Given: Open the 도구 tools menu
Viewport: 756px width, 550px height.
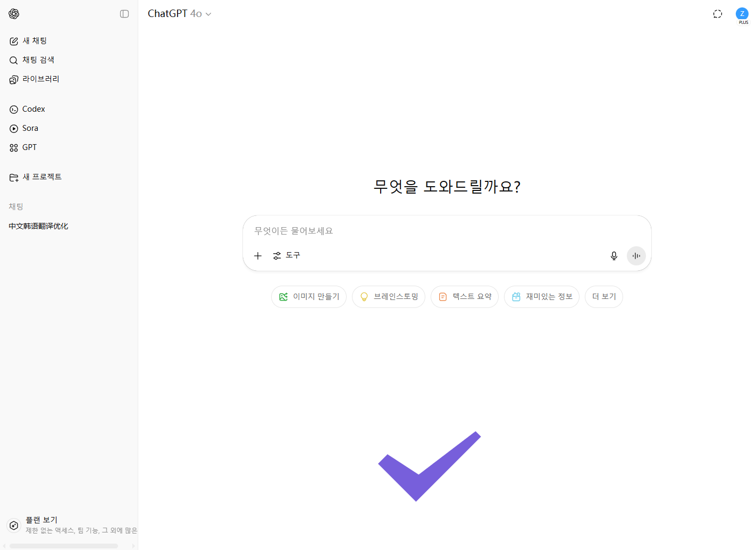Looking at the screenshot, I should (287, 256).
